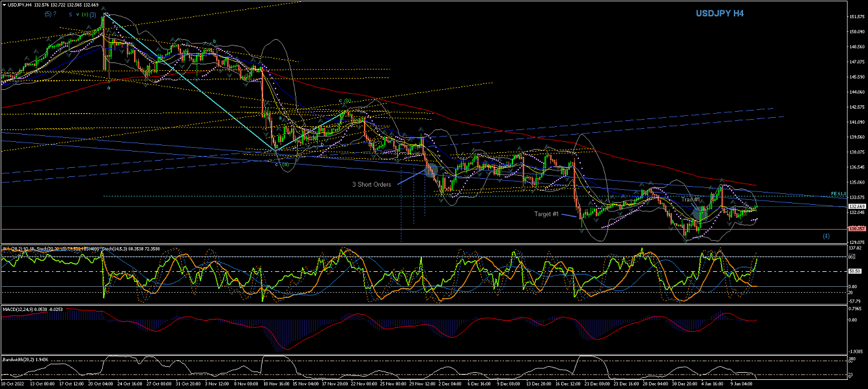
Task: Click the red 130.357 price level tag
Action: click(856, 229)
